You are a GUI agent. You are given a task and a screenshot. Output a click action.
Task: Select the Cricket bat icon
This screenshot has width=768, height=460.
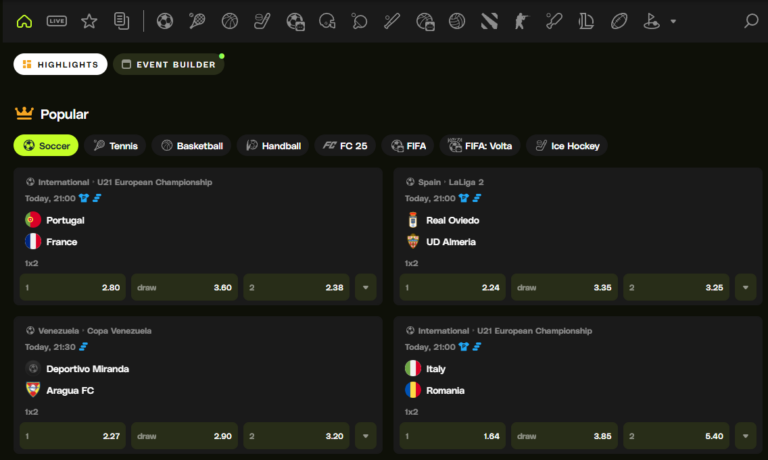554,21
